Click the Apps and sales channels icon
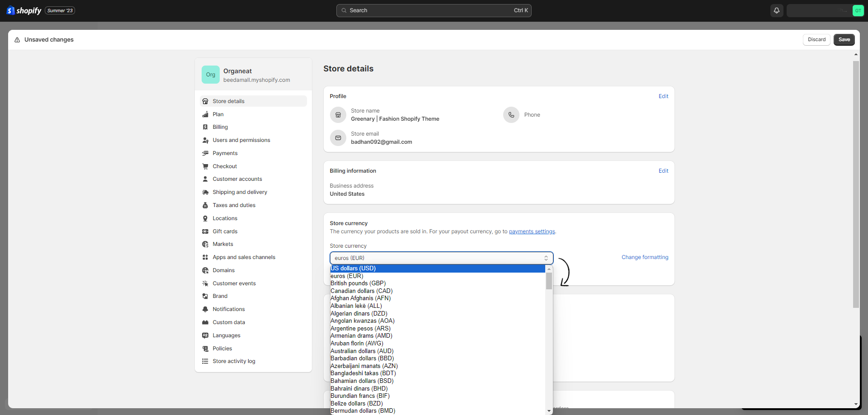Screen dimensions: 868x415 (x=205, y=257)
